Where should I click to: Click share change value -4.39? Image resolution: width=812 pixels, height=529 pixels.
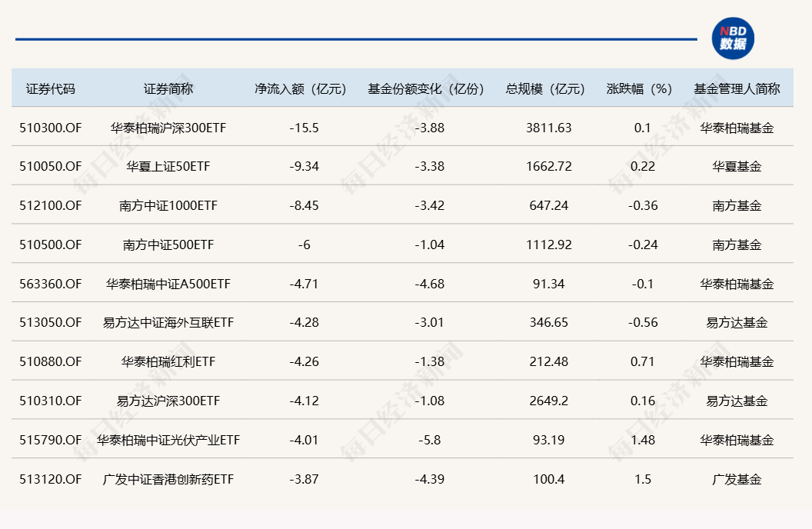tap(429, 479)
